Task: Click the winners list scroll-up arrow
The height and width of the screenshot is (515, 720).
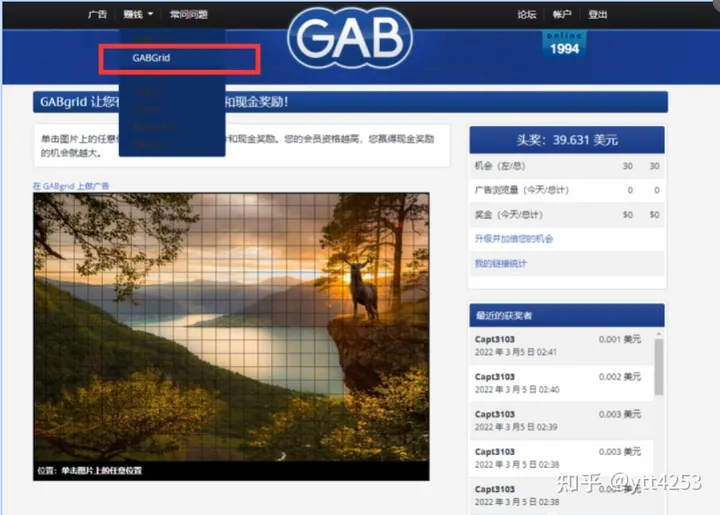Action: point(659,334)
